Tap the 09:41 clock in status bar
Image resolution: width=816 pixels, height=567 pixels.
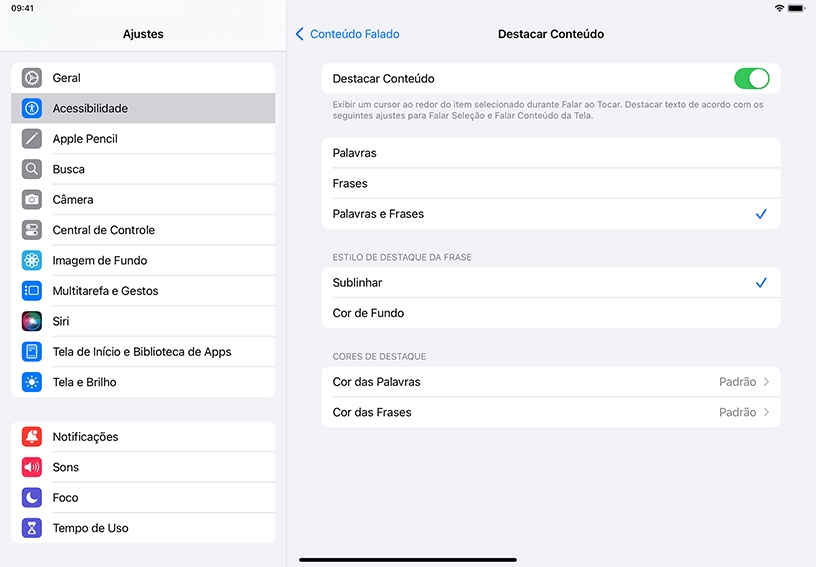click(x=22, y=8)
